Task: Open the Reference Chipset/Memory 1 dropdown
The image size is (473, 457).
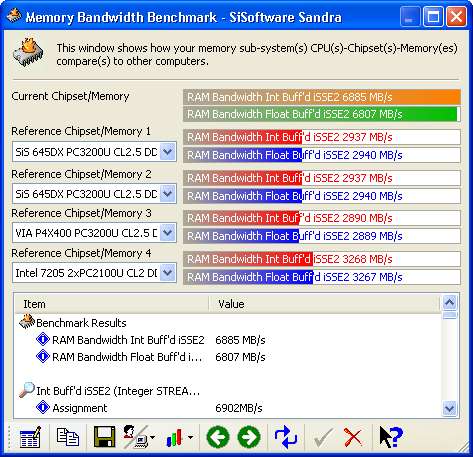Action: click(x=168, y=152)
